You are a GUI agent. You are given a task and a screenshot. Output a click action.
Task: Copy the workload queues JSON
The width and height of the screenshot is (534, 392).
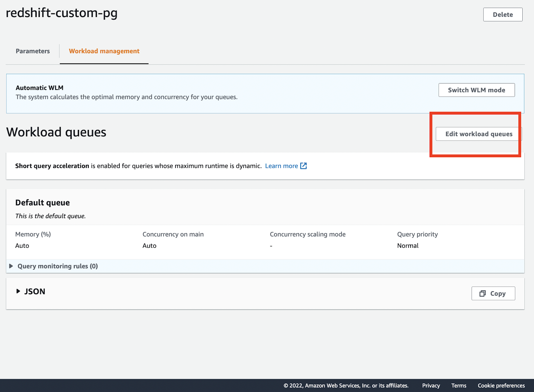pyautogui.click(x=493, y=293)
